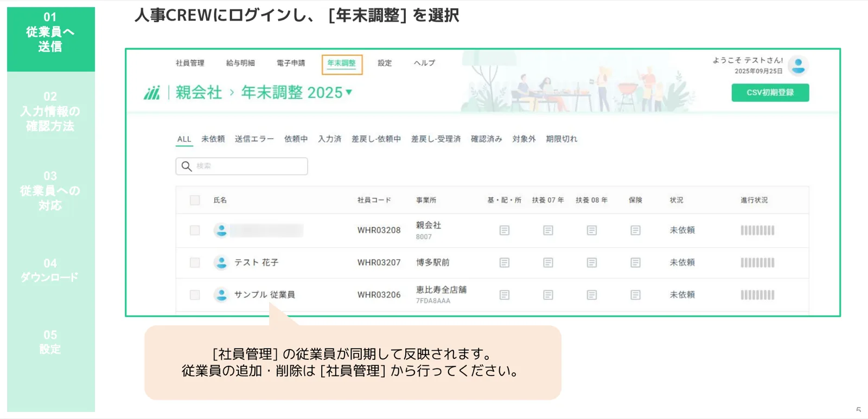Open the 給与明細 menu

[x=240, y=63]
